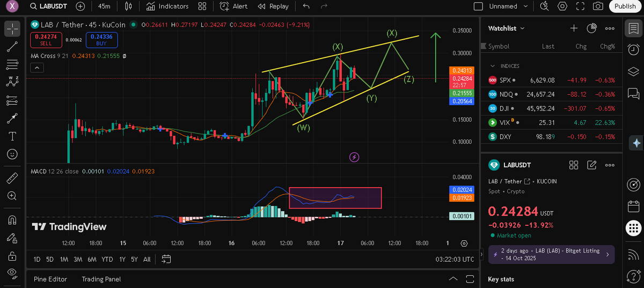644x288 pixels.
Task: Open the candlestick chart style menu
Action: click(x=128, y=6)
